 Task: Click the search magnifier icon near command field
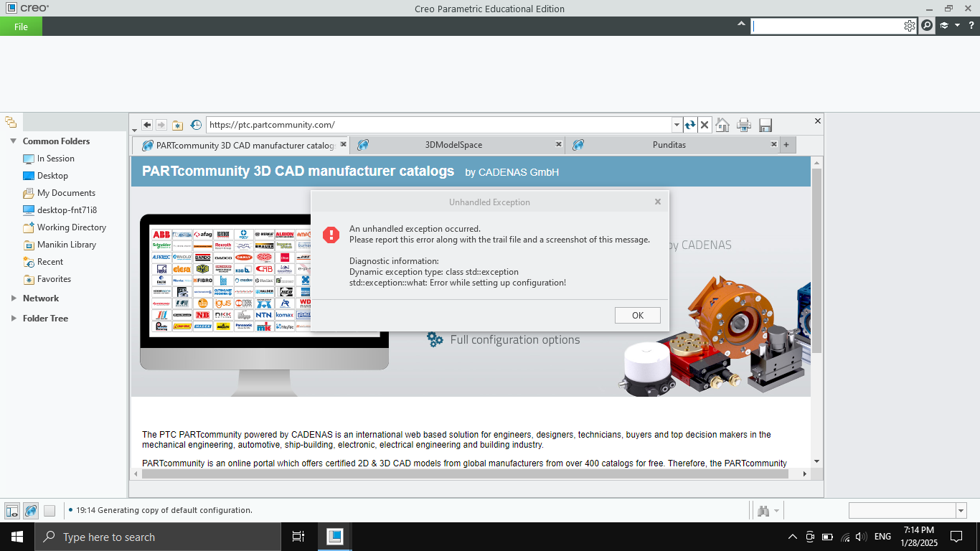927,25
